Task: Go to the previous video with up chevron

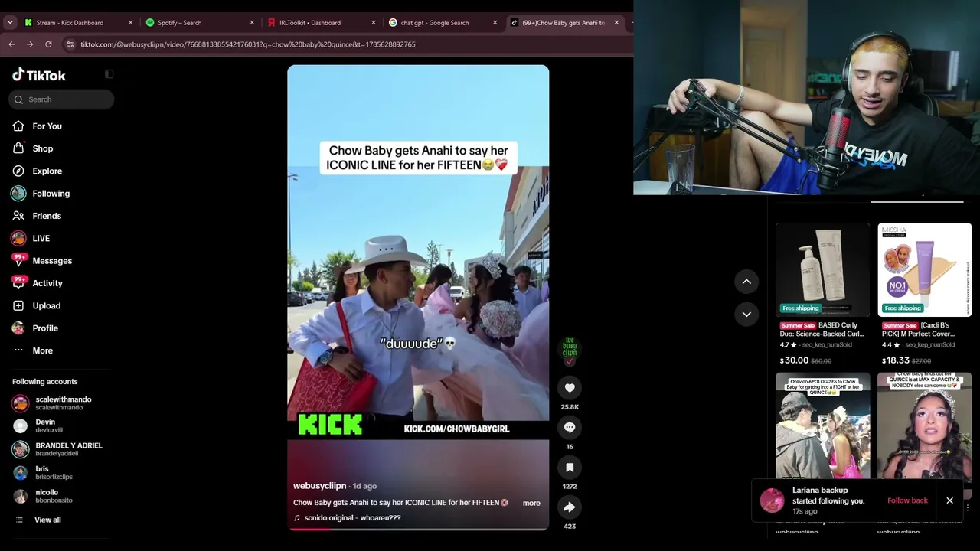Action: tap(746, 282)
